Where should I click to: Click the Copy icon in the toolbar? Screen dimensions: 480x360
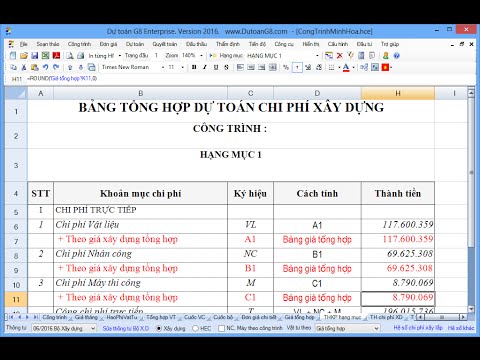[13, 67]
